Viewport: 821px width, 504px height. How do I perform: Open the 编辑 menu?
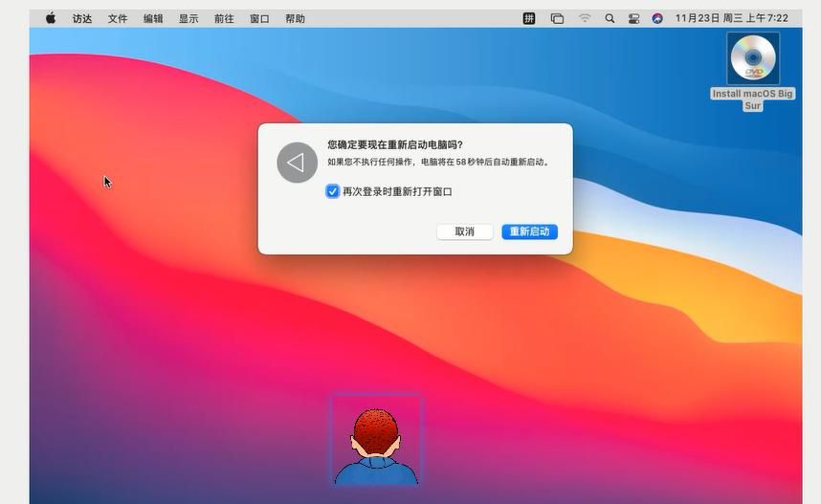(153, 18)
